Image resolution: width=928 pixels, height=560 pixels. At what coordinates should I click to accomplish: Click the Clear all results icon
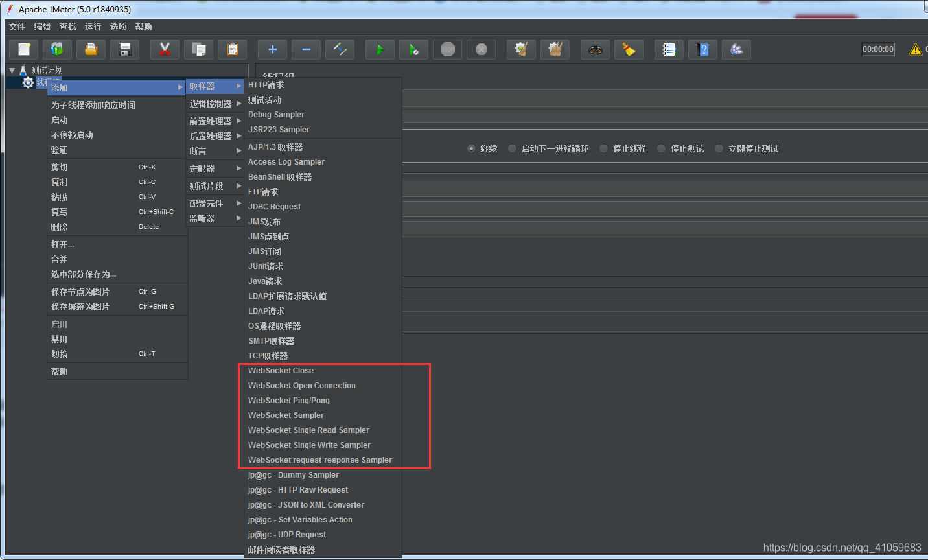(x=555, y=49)
